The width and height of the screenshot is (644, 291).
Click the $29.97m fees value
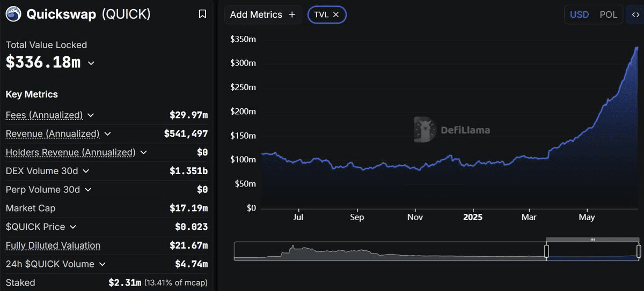point(189,115)
